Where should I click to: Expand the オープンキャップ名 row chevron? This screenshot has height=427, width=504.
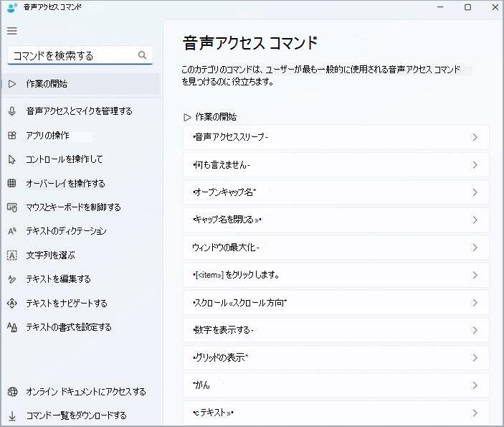(x=475, y=192)
